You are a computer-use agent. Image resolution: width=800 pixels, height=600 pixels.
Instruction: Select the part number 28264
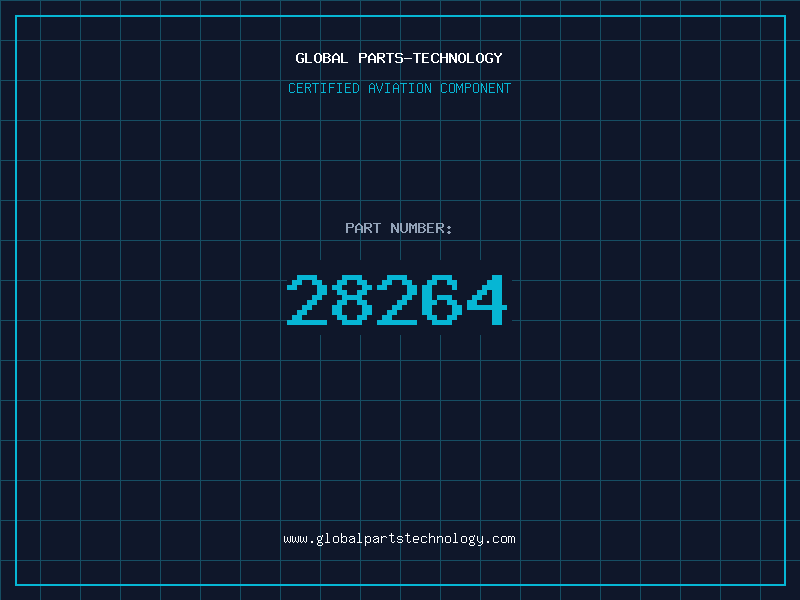397,299
